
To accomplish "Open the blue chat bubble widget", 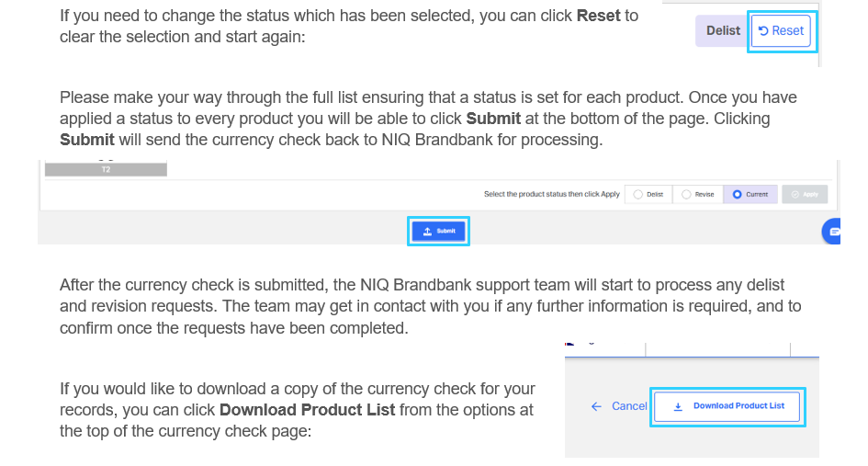I will (831, 232).
